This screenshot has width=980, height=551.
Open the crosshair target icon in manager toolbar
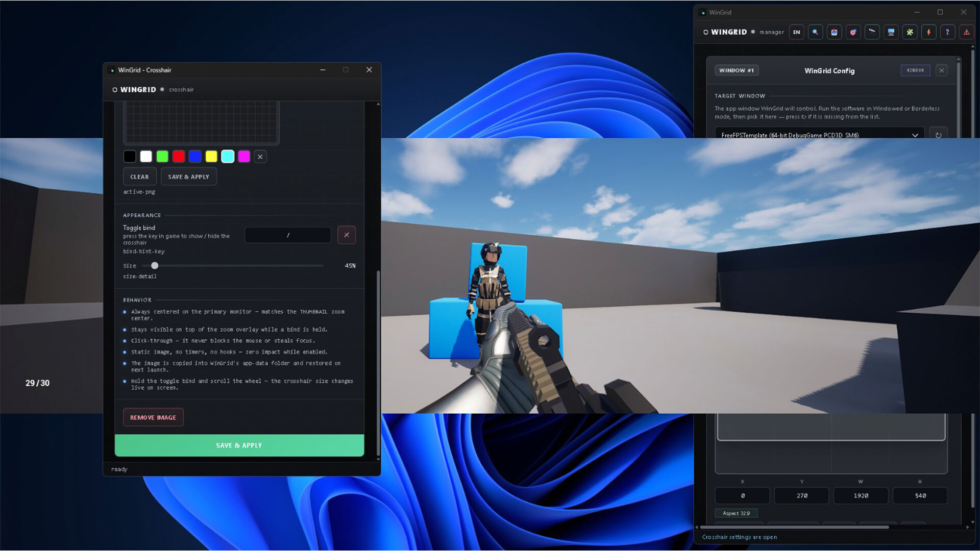(853, 32)
